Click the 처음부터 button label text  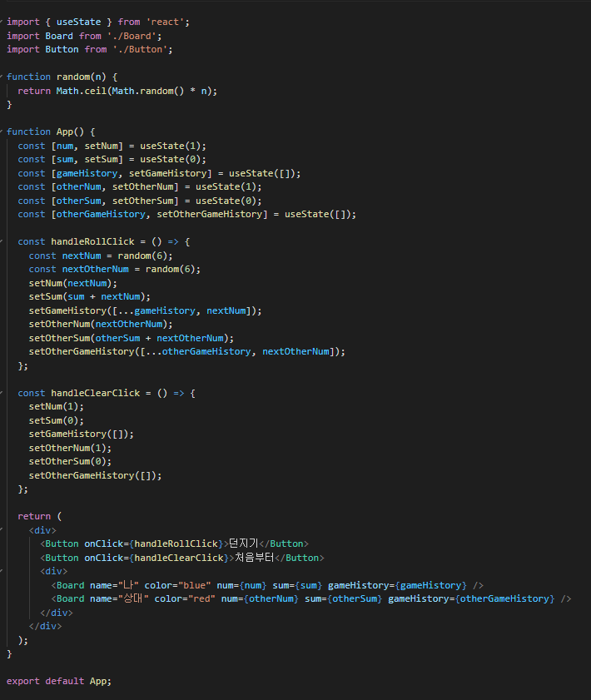point(255,558)
